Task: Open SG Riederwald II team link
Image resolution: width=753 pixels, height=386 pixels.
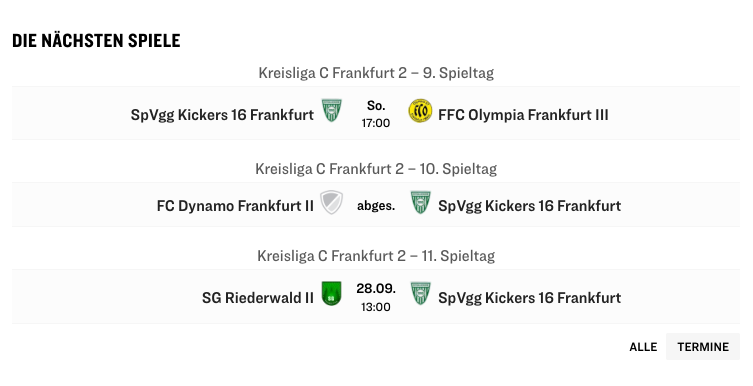Action: [257, 298]
